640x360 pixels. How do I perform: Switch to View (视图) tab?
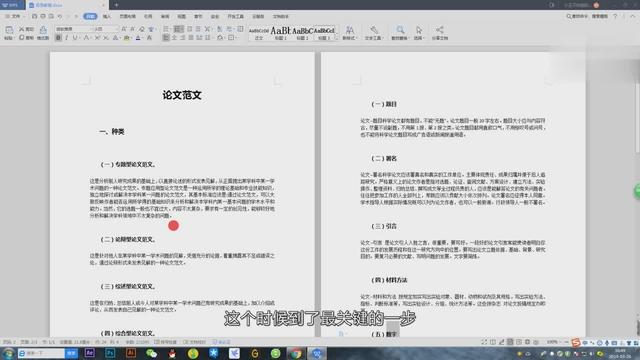tap(182, 16)
